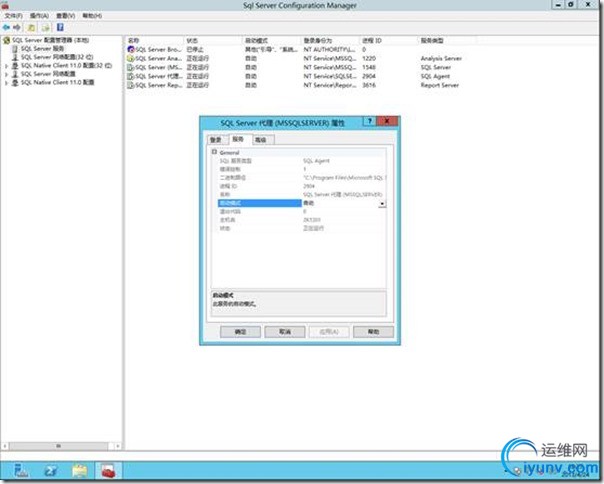Screen dimensions: 604x484
Task: Select the SQL Server (MS... service icon
Action: (x=131, y=67)
